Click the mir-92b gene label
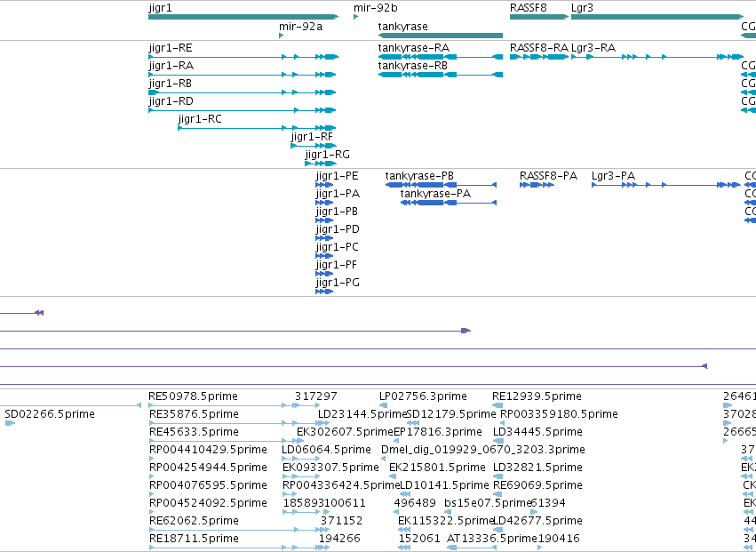Screen dimensions: 756x552 (x=376, y=8)
